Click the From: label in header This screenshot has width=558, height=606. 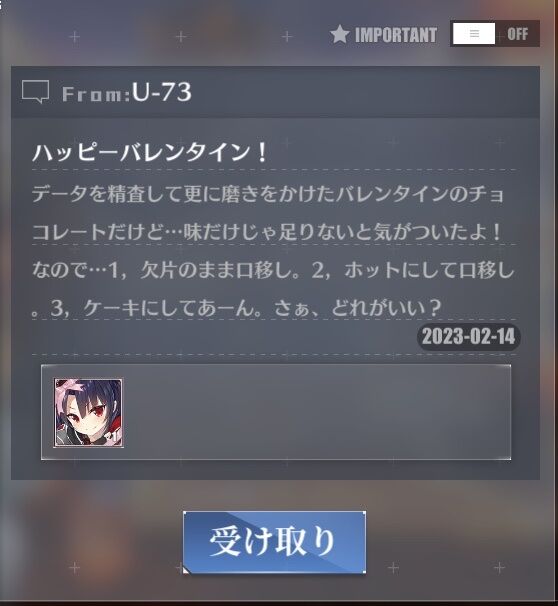pos(96,94)
